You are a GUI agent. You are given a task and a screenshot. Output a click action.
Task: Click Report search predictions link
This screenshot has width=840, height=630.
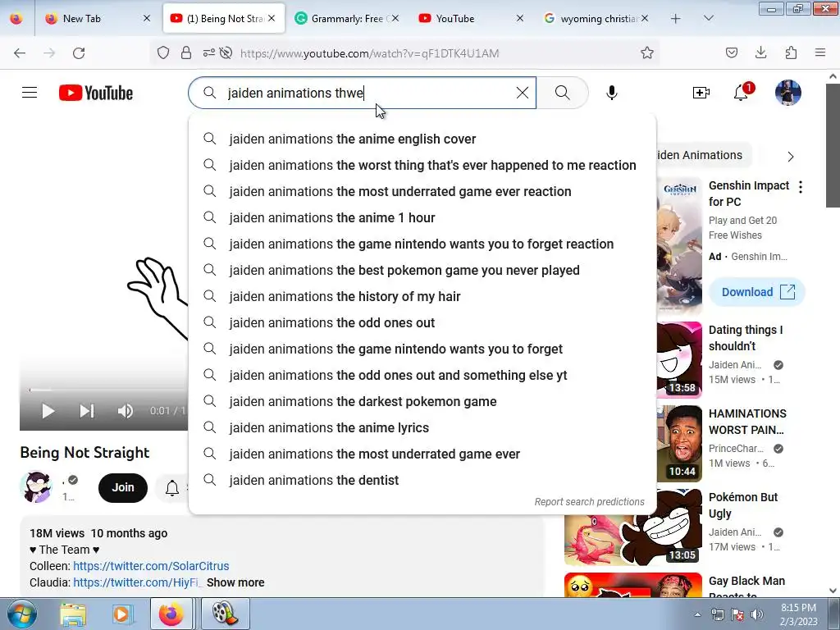pyautogui.click(x=589, y=502)
